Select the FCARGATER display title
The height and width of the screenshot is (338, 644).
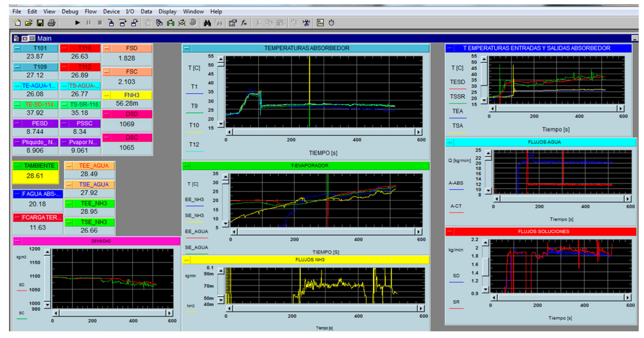[x=41, y=217]
